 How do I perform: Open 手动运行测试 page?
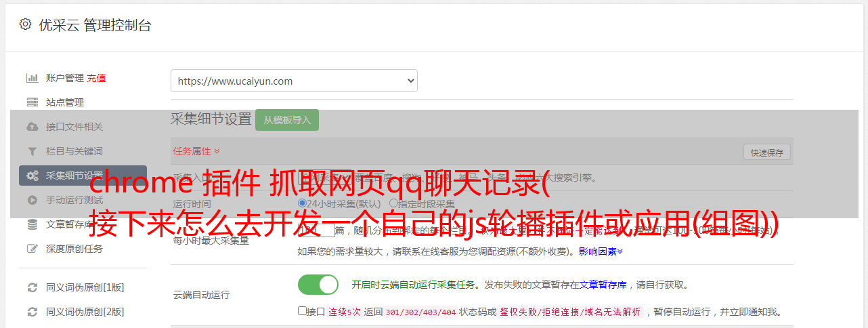click(74, 200)
